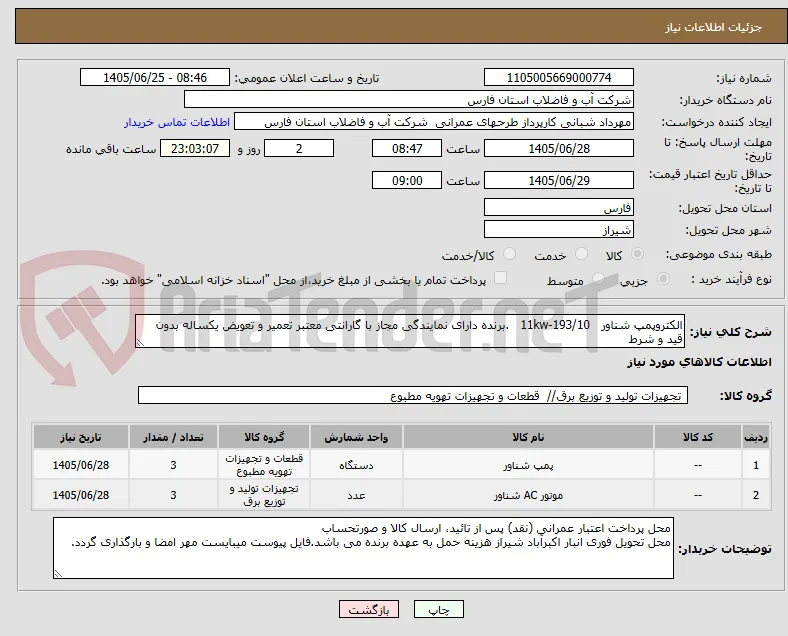Click the واحد شمارش column header
The image size is (788, 636).
pos(356,437)
